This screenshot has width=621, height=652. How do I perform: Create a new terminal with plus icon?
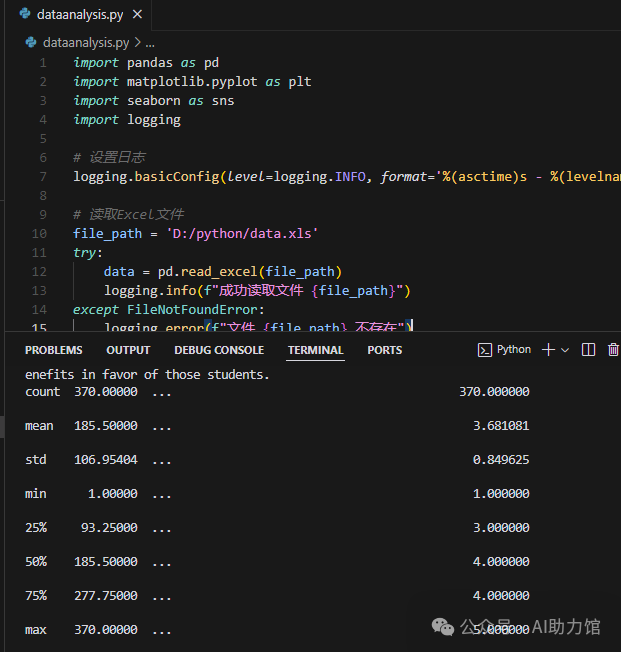click(x=549, y=350)
